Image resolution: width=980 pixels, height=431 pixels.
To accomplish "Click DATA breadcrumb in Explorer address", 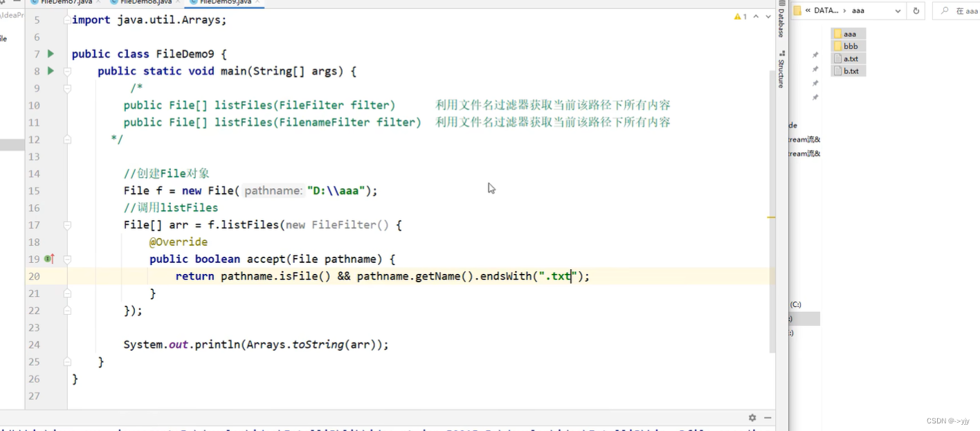I will tap(826, 11).
